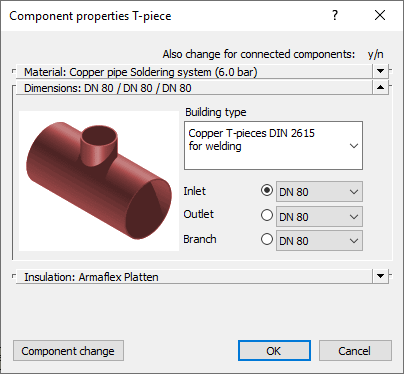Open the Branch DN 80 dropdown
Viewport: 404px width, 374px height.
click(319, 241)
